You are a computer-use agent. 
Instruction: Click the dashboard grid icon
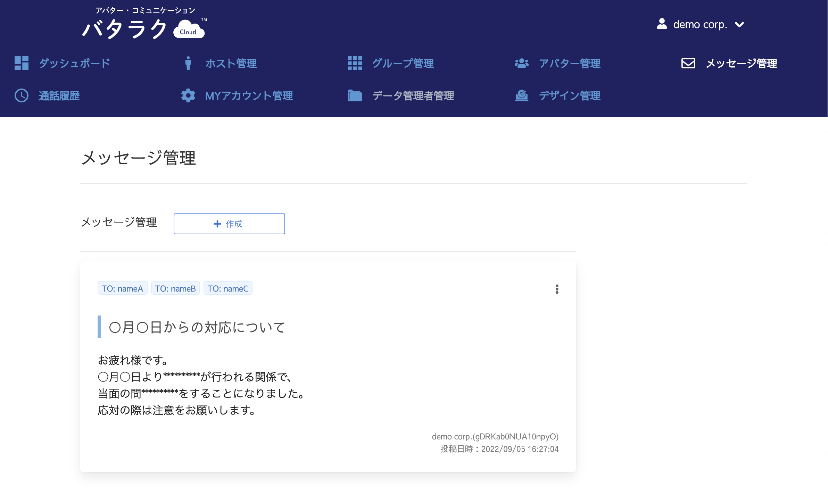click(21, 63)
